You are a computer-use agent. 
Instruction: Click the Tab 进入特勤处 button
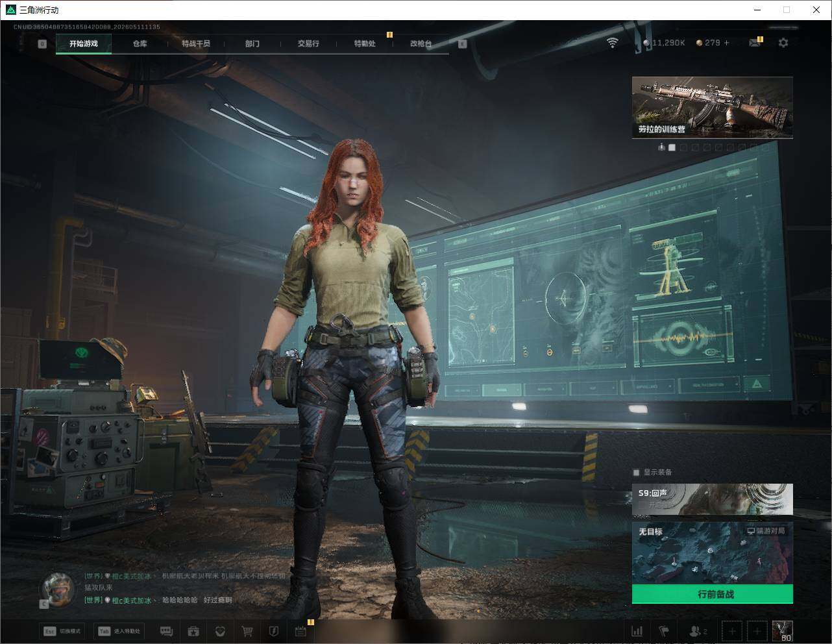[x=119, y=631]
